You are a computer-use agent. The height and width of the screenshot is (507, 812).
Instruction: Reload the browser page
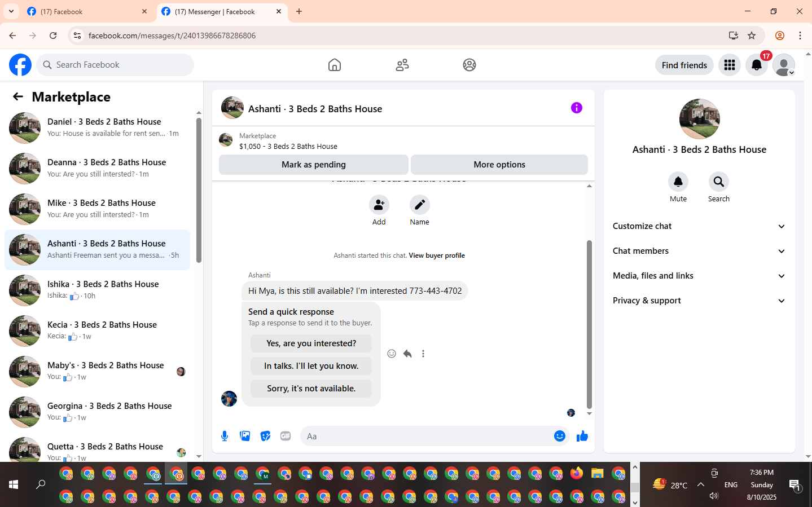click(53, 36)
